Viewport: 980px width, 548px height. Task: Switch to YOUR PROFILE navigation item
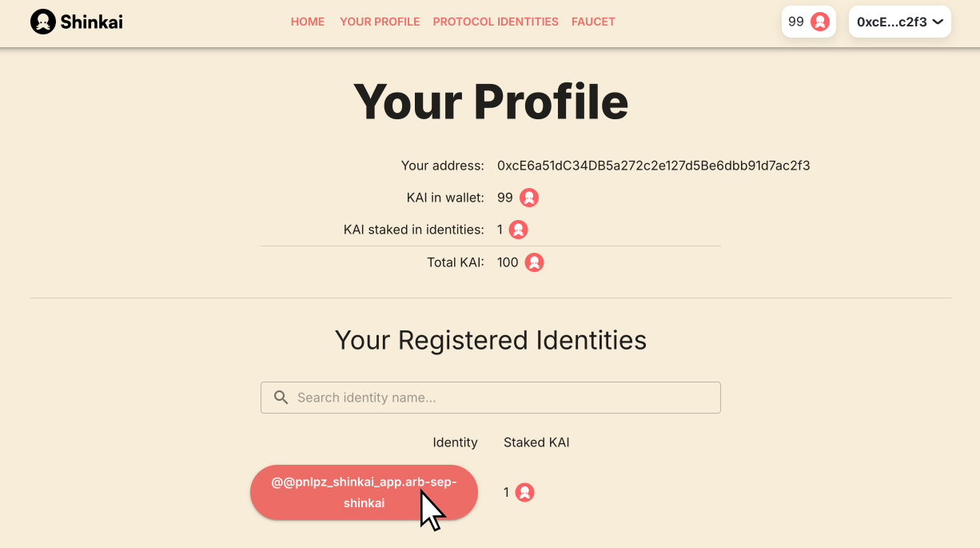[380, 22]
